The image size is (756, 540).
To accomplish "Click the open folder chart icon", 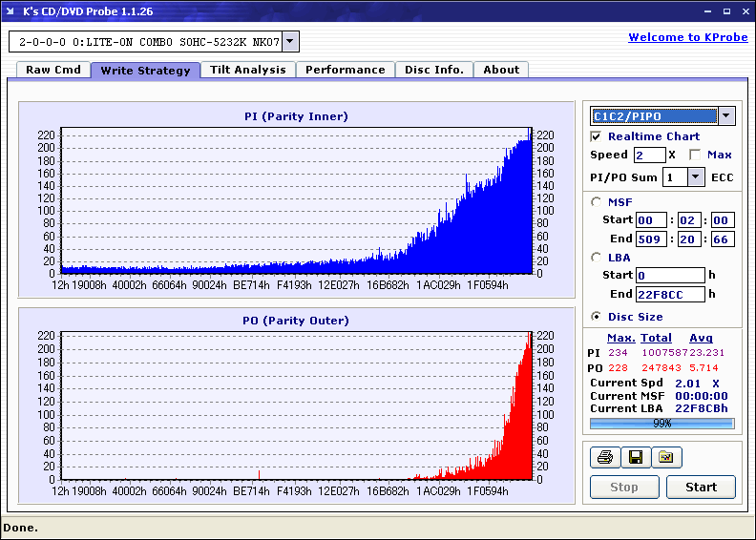I will 666,457.
